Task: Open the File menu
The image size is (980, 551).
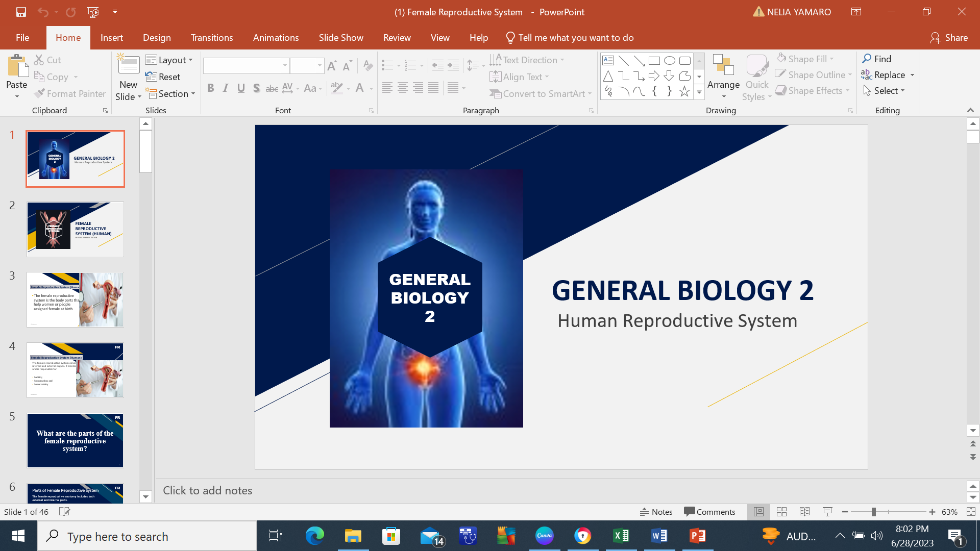Action: click(x=22, y=38)
